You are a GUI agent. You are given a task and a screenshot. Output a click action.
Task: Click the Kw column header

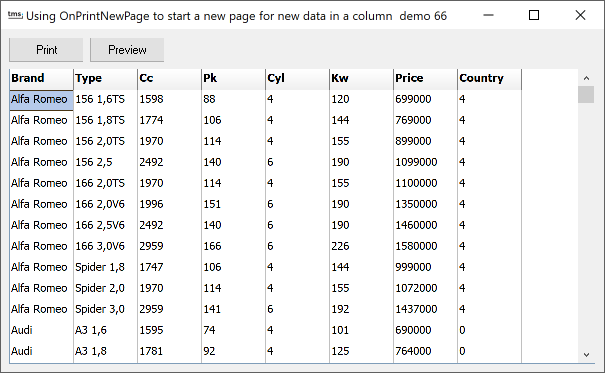coord(362,79)
